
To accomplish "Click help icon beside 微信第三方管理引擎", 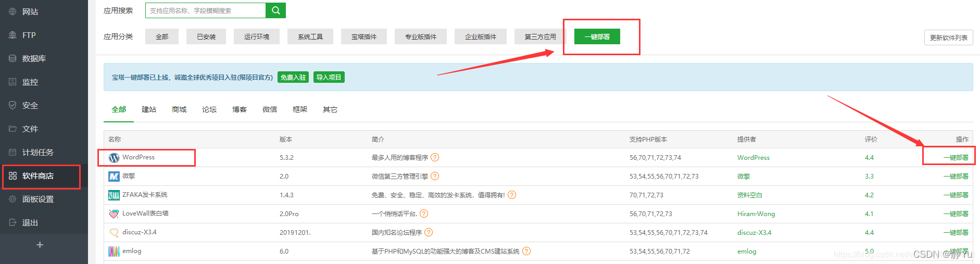I will [x=435, y=176].
